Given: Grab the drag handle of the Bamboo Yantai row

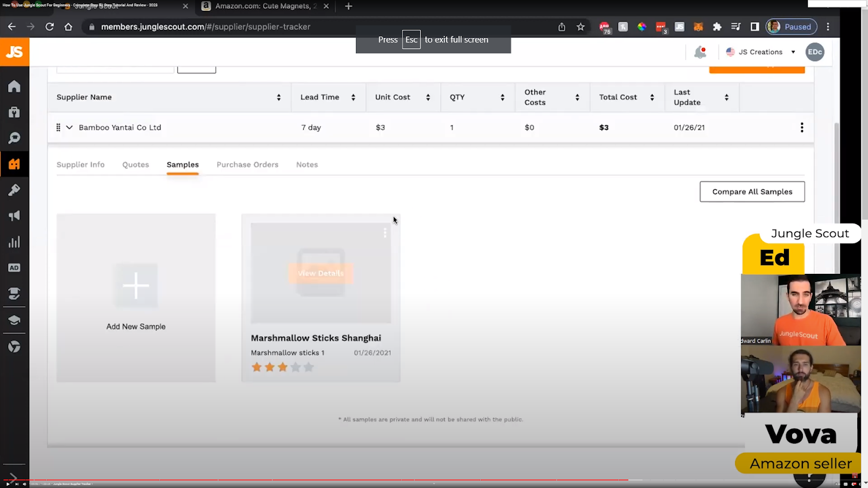Looking at the screenshot, I should pos(58,127).
